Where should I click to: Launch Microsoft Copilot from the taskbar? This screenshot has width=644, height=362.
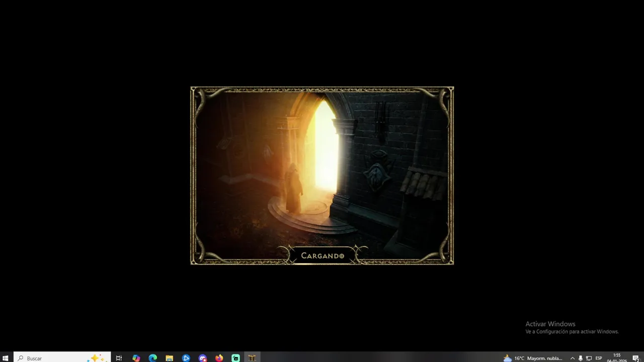(136, 358)
